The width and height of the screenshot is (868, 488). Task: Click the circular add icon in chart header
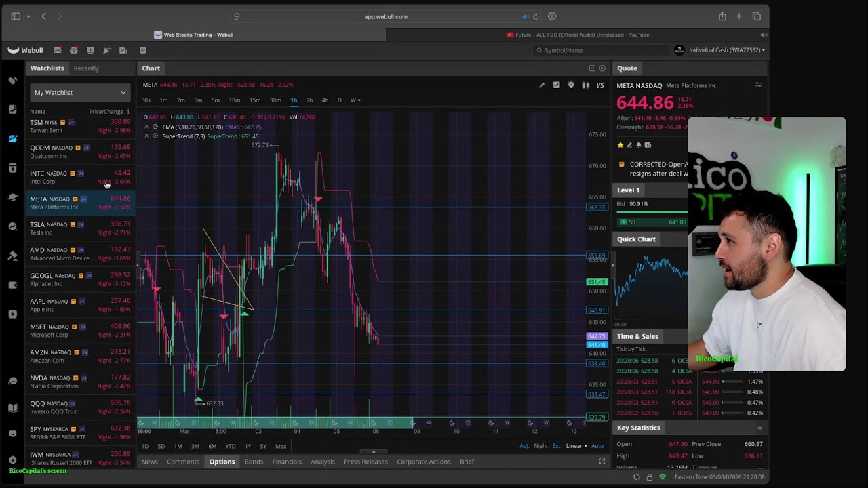click(602, 68)
